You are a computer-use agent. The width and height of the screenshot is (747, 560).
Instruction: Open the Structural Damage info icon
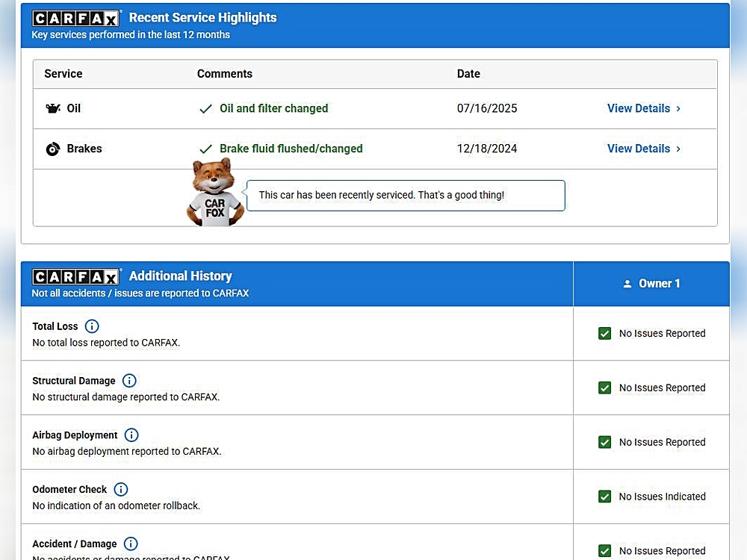129,381
